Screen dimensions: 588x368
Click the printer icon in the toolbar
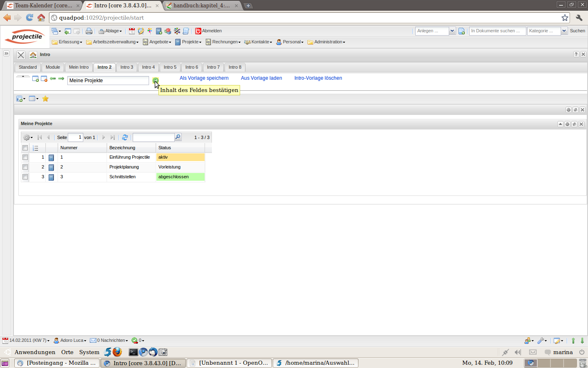click(x=89, y=31)
